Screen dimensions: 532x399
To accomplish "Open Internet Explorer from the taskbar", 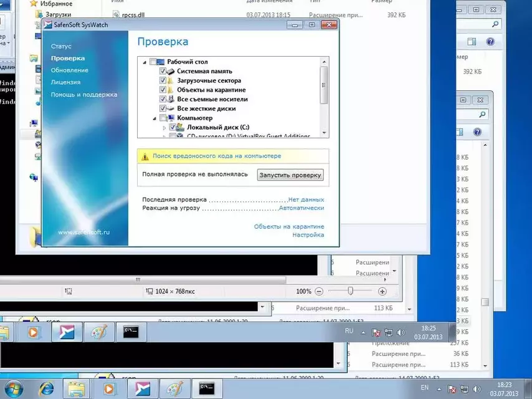I will [47, 389].
